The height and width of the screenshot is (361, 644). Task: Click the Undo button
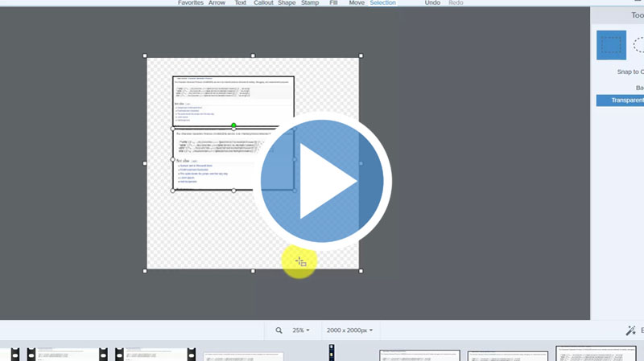432,3
